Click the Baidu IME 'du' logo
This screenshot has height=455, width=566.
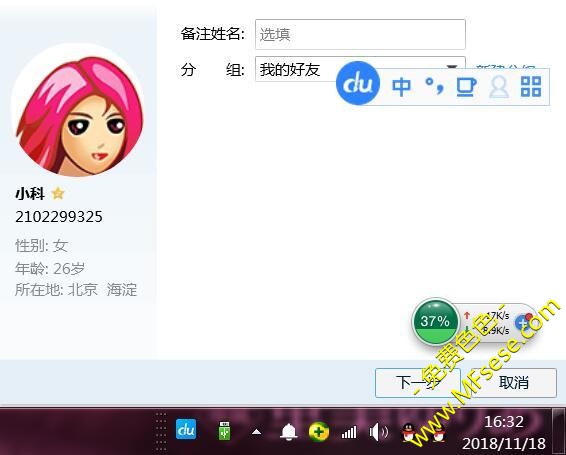[x=358, y=83]
